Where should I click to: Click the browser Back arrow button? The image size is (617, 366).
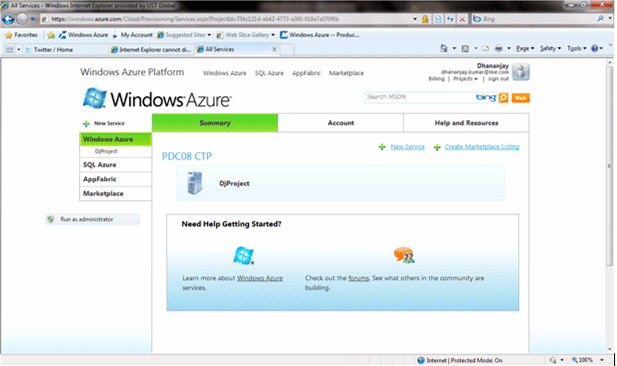coord(8,18)
